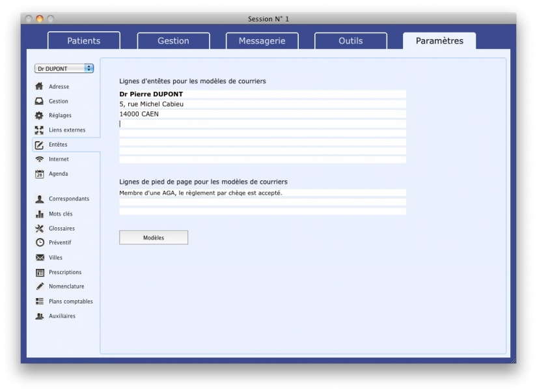Viewport: 537px width, 392px height.
Task: Open the Internet sidebar label
Action: (x=59, y=160)
